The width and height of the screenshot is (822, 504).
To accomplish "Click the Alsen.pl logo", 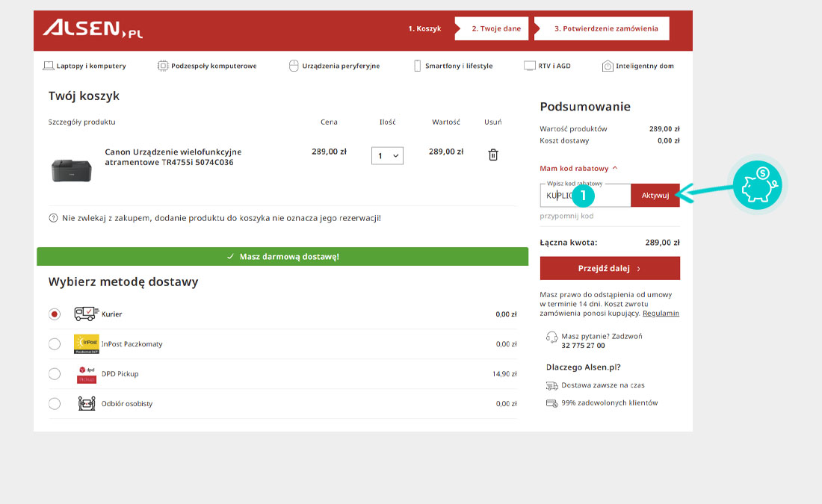I will (x=92, y=29).
